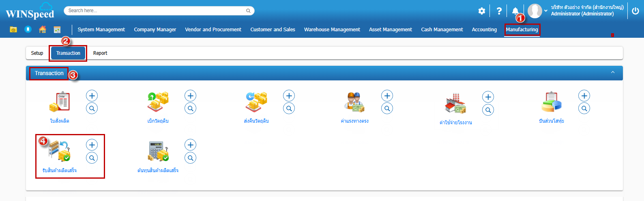Open the Accounting menu
Screen dimensions: 644x201
[x=484, y=30]
